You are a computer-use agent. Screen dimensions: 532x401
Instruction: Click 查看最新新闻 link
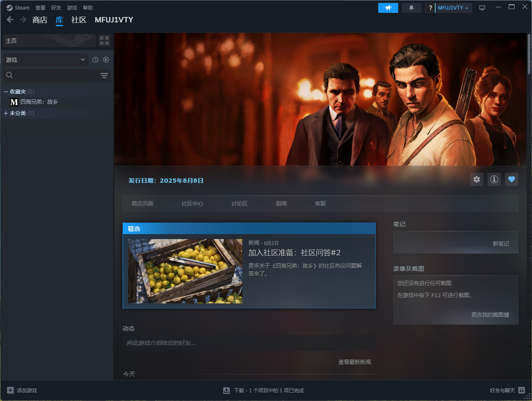pos(355,362)
